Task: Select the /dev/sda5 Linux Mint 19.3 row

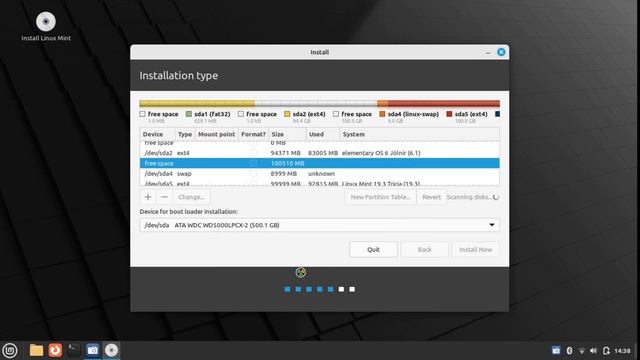Action: [320, 183]
